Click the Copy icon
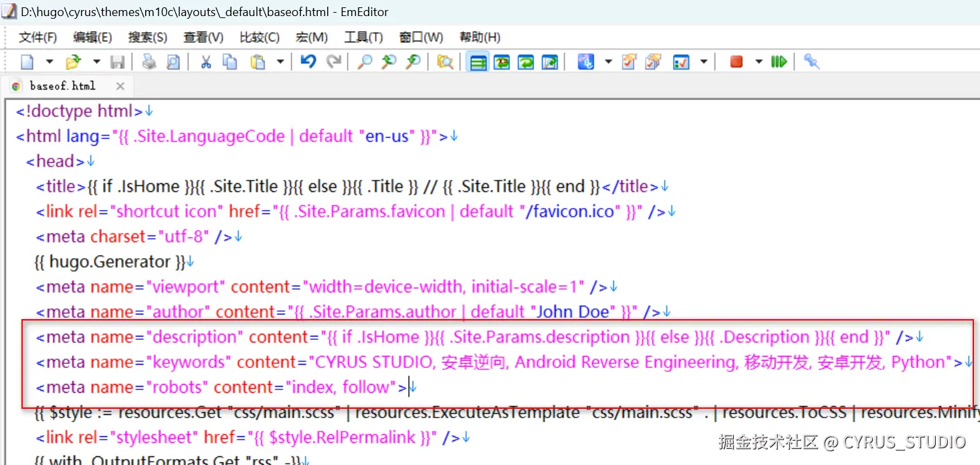The image size is (980, 465). click(x=229, y=62)
